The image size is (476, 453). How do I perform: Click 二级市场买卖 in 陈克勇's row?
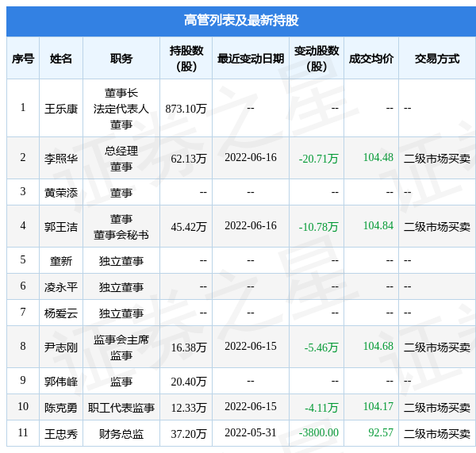(437, 408)
